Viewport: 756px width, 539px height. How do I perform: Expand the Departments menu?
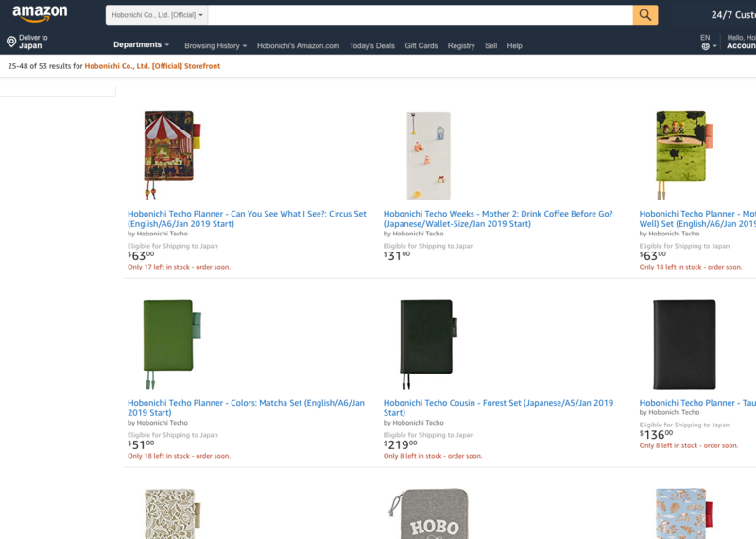tap(141, 45)
